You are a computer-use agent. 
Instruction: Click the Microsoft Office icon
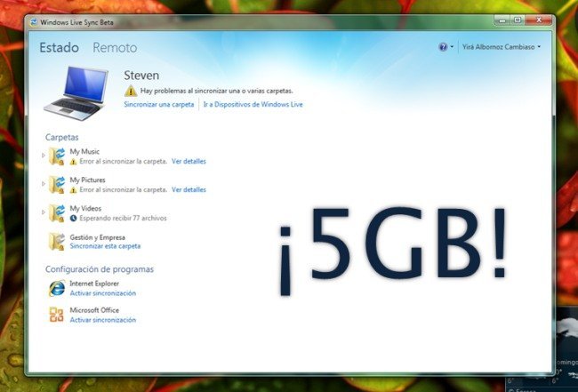point(57,315)
